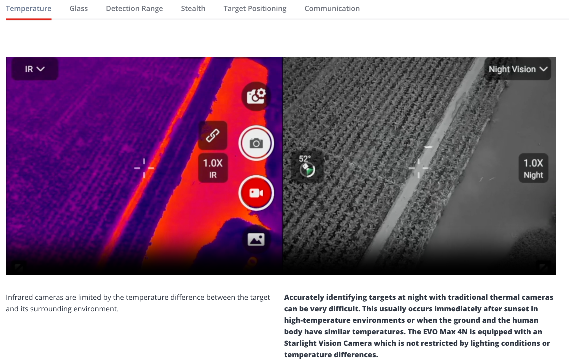Start video recording with the red button
Image resolution: width=588 pixels, height=364 pixels.
click(256, 193)
